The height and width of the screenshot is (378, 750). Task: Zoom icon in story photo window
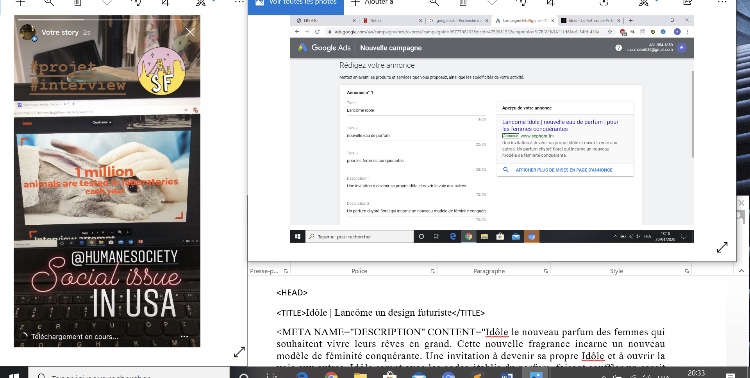coord(49,3)
